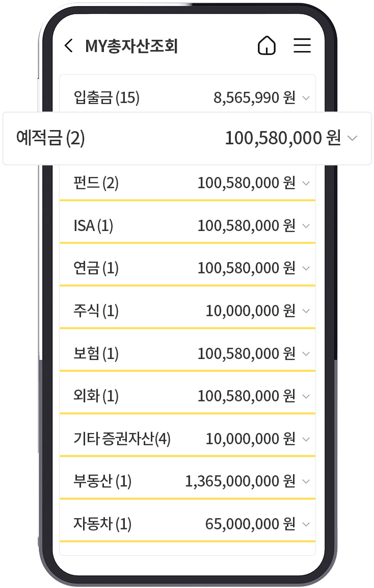
Task: Select the 입출금 (15) row label
Action: pos(106,98)
